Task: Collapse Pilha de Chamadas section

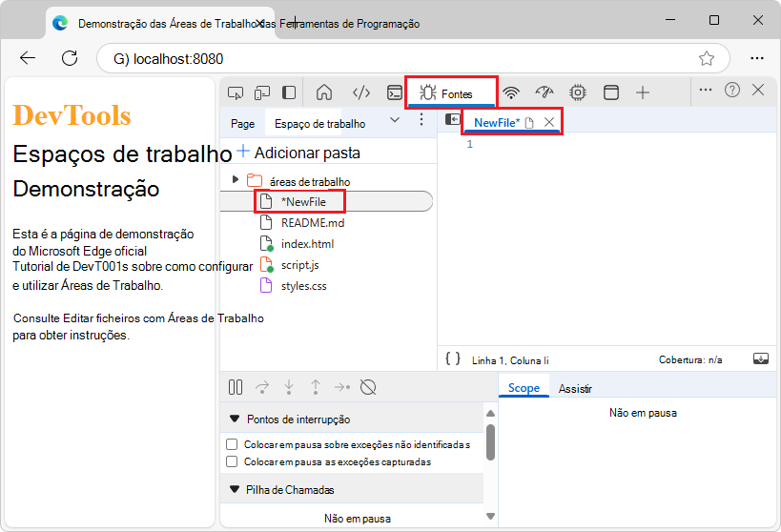Action: tap(234, 489)
